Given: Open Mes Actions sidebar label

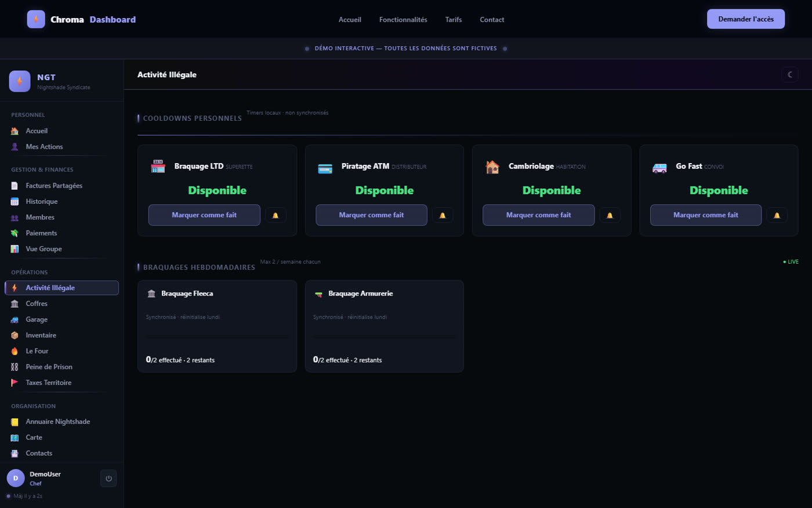Looking at the screenshot, I should pyautogui.click(x=44, y=147).
